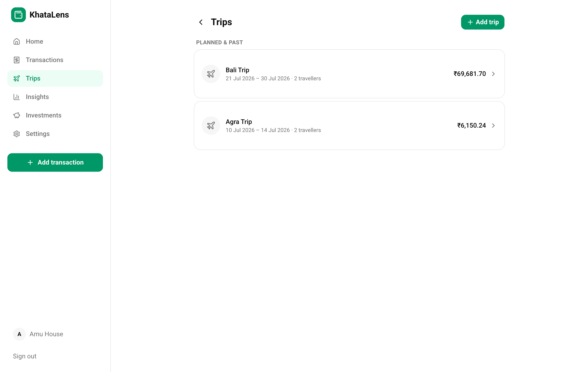Image resolution: width=588 pixels, height=372 pixels.
Task: Open the Agra Trip card title
Action: [239, 122]
